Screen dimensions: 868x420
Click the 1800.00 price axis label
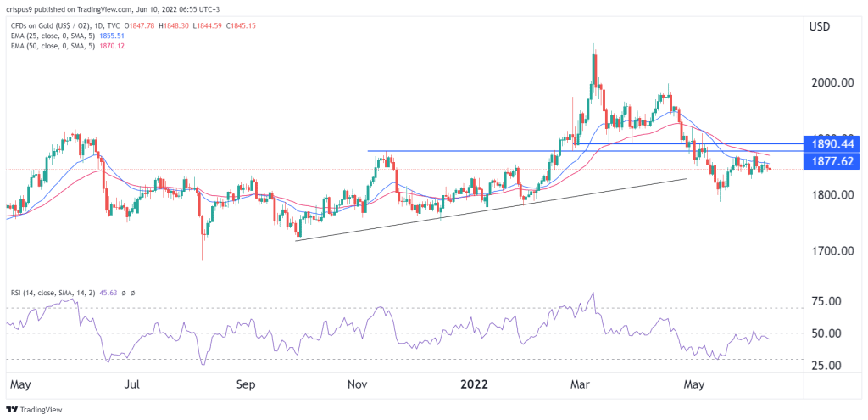(832, 195)
